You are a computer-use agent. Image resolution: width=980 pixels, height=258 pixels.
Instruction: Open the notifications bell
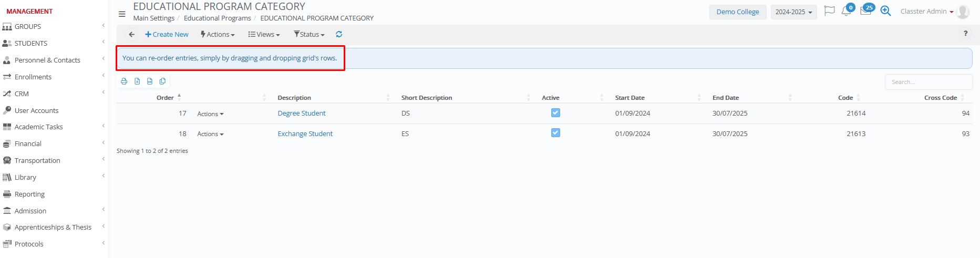pos(846,11)
